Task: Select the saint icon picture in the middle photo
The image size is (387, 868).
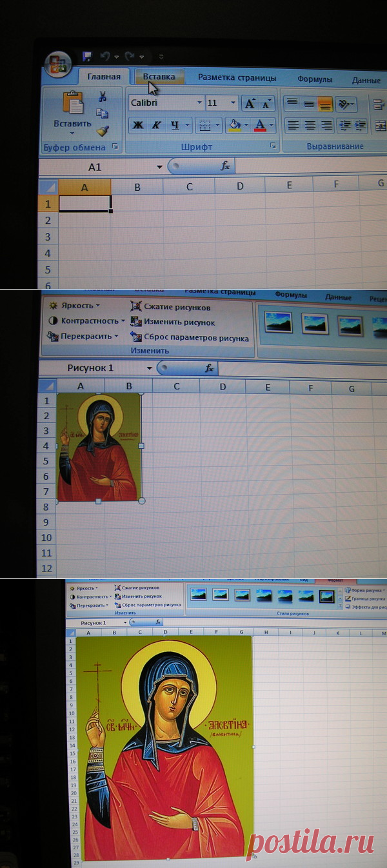Action: tap(99, 446)
